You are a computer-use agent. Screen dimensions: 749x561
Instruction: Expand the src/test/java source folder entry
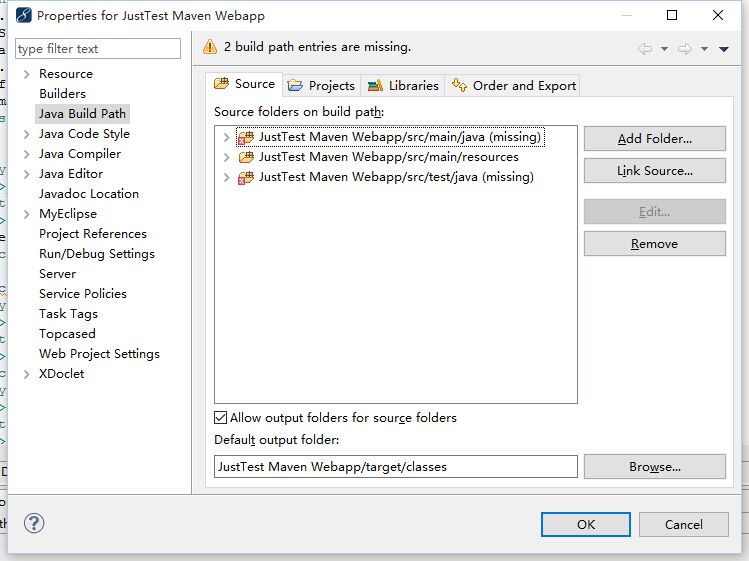pos(226,177)
